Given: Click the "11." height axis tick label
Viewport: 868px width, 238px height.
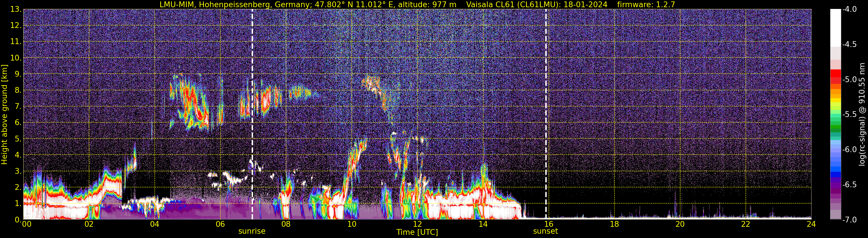Looking at the screenshot, I should click(16, 42).
